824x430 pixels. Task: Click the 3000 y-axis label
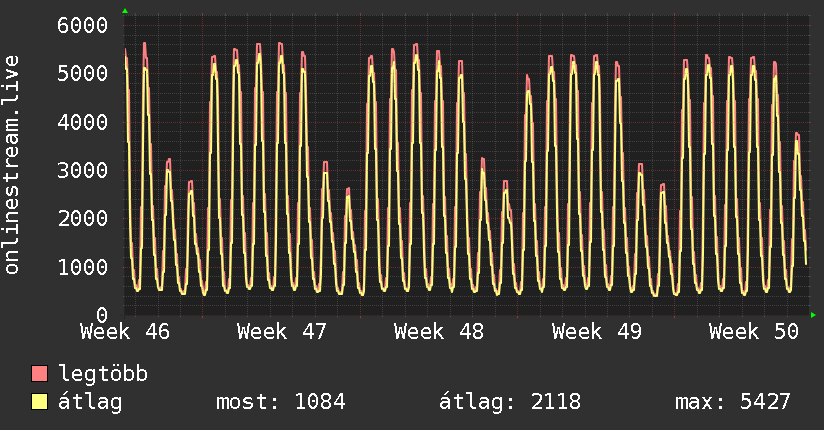coord(80,170)
